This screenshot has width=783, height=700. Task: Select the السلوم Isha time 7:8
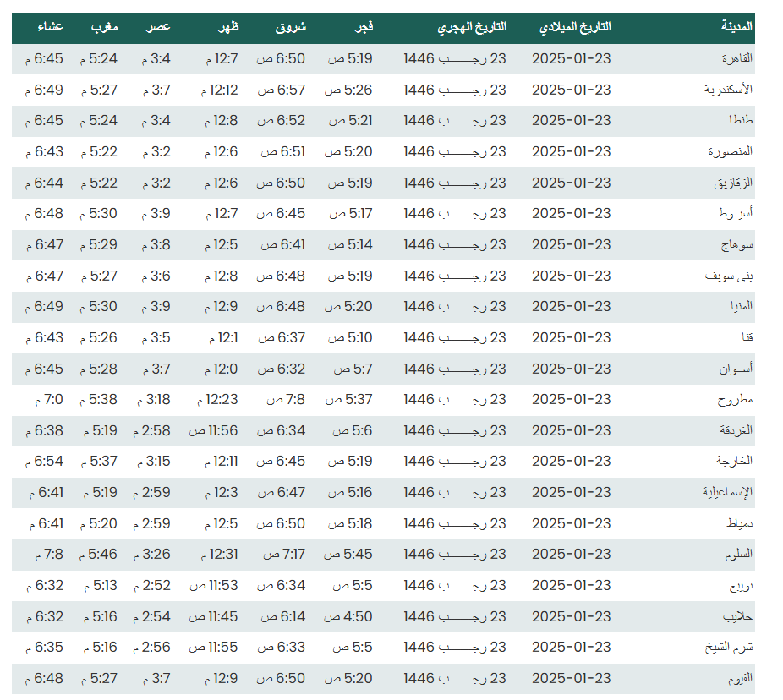49,555
